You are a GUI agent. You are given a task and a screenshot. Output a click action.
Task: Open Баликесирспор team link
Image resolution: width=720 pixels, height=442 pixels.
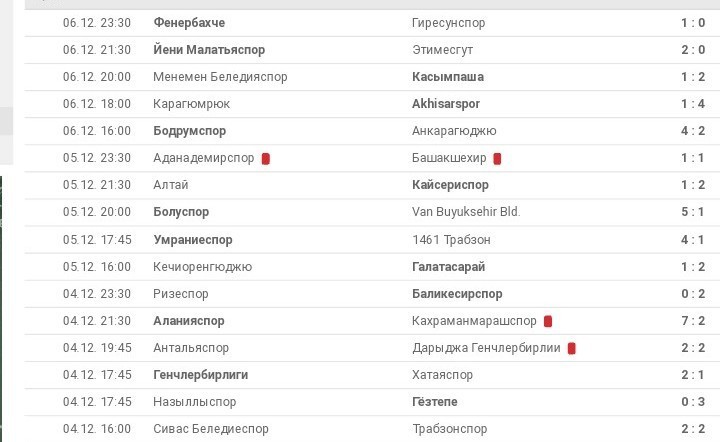457,294
